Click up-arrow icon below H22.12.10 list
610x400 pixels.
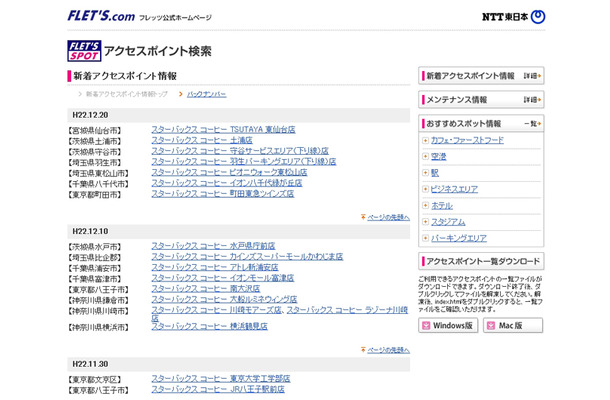click(x=363, y=350)
